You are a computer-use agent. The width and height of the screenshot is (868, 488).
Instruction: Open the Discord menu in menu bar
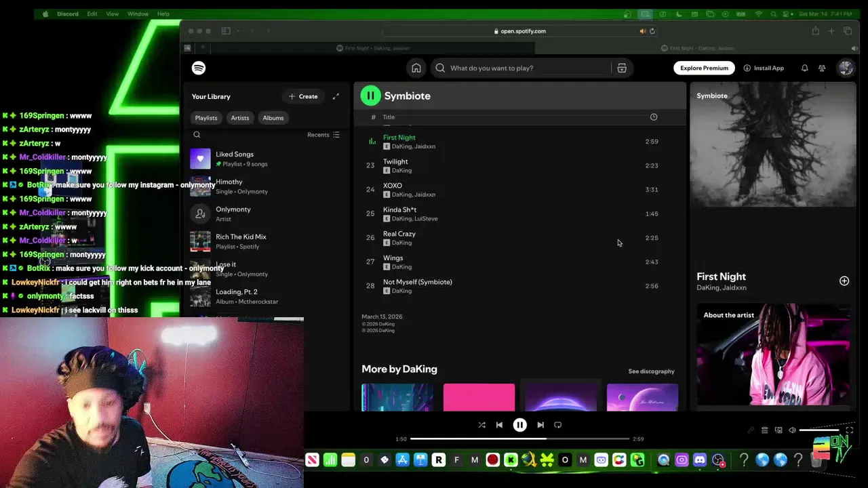tap(68, 14)
